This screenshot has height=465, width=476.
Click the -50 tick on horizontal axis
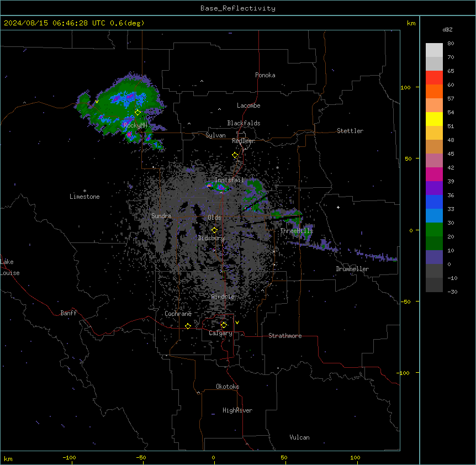coord(141,457)
